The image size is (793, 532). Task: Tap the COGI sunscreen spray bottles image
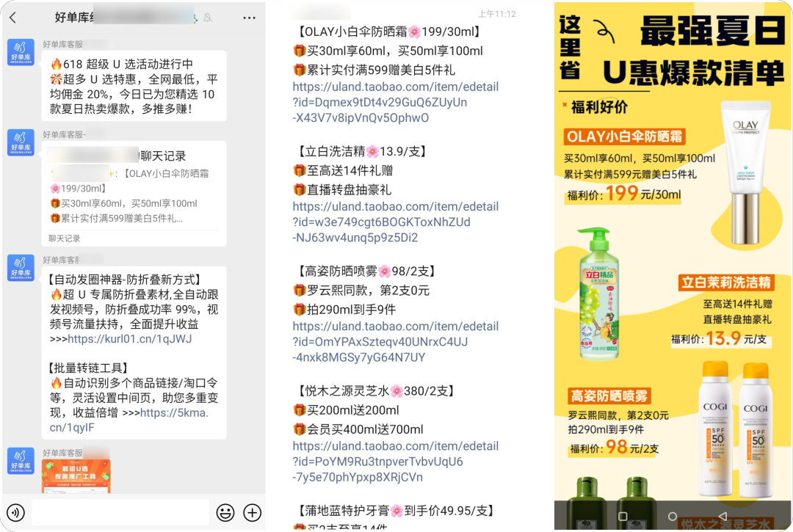tap(735, 429)
